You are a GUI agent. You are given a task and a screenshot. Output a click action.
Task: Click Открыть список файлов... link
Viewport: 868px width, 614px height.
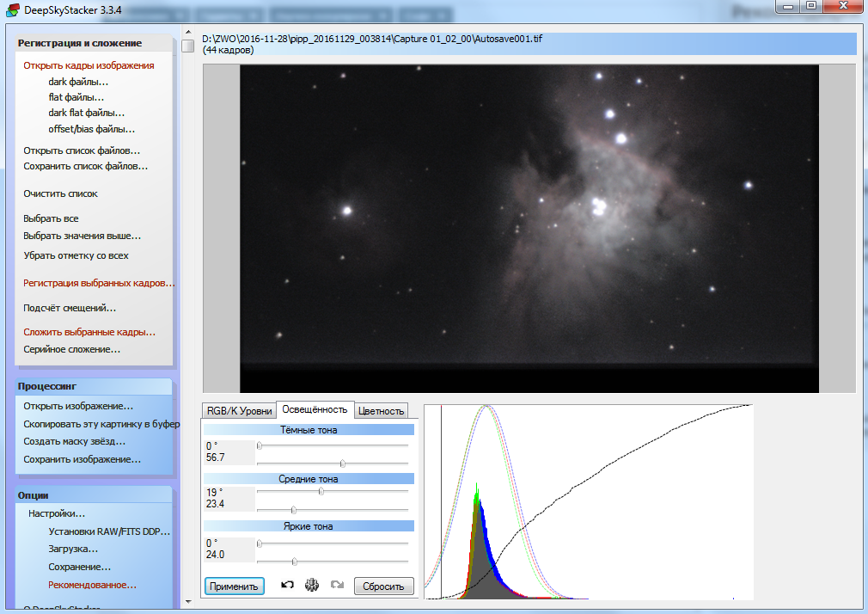click(82, 150)
